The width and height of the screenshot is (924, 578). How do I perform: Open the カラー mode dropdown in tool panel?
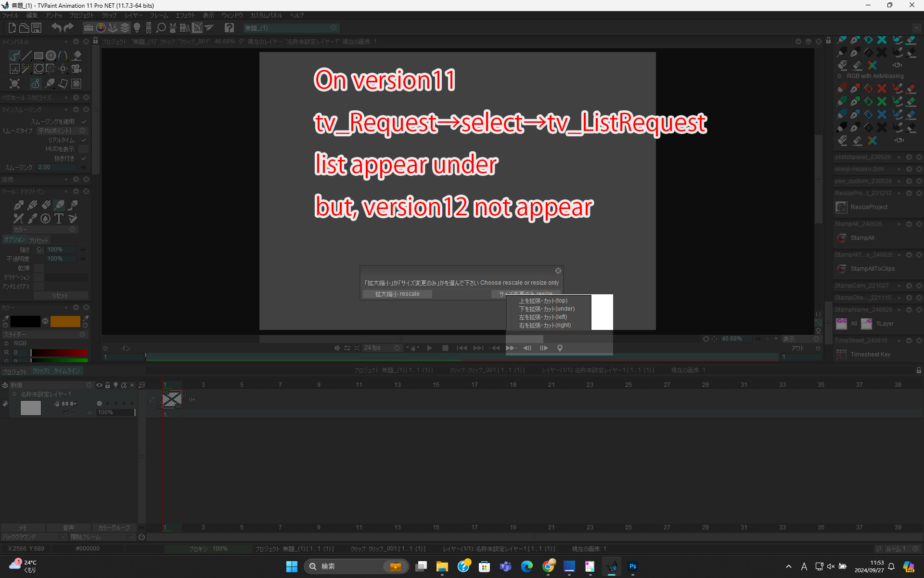(x=45, y=230)
